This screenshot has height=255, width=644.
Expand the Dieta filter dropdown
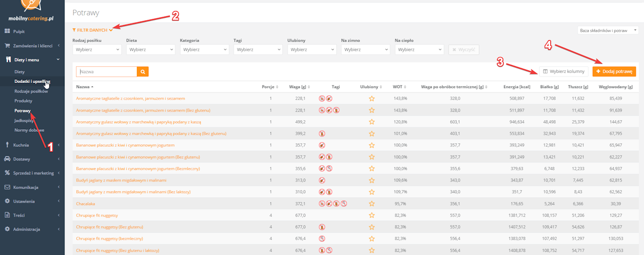[150, 50]
